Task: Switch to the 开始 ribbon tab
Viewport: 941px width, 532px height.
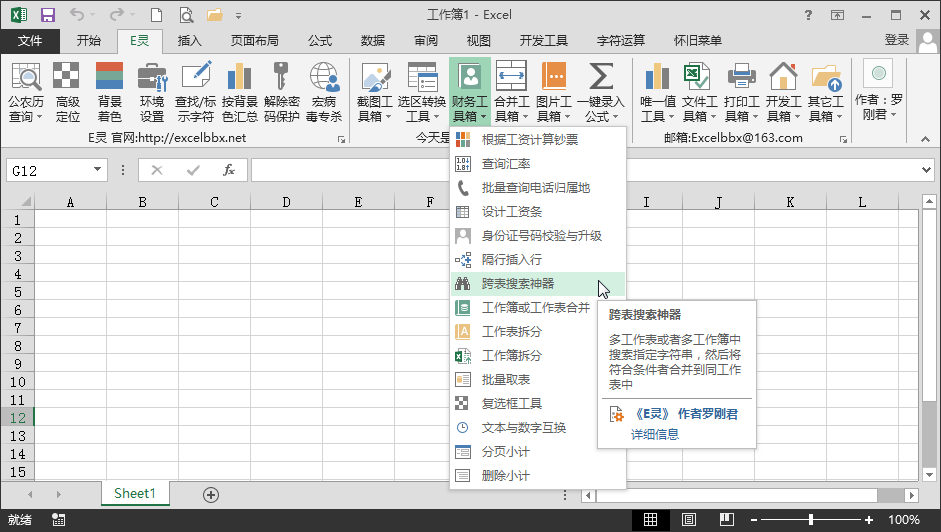Action: point(89,40)
